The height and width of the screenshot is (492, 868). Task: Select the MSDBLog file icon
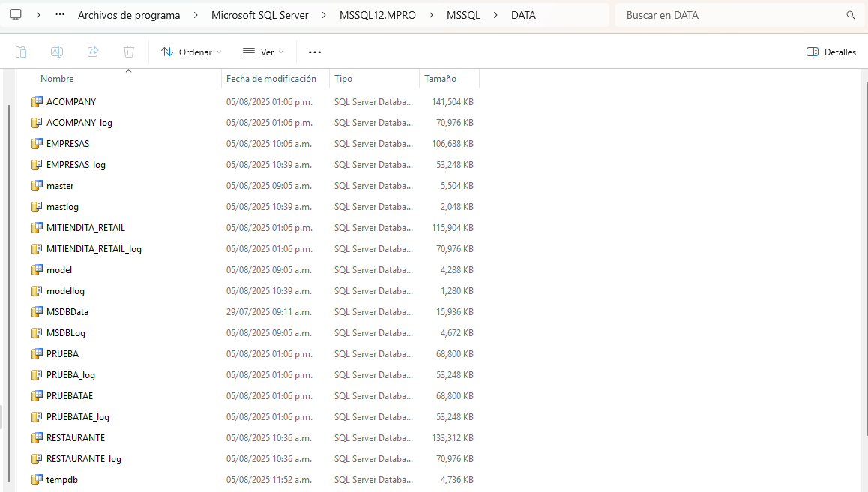pyautogui.click(x=37, y=333)
